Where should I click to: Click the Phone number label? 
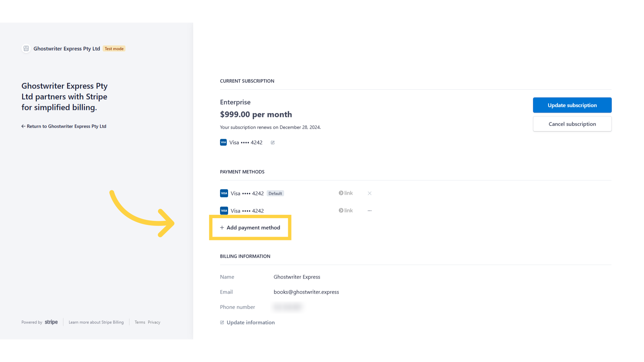tap(237, 307)
